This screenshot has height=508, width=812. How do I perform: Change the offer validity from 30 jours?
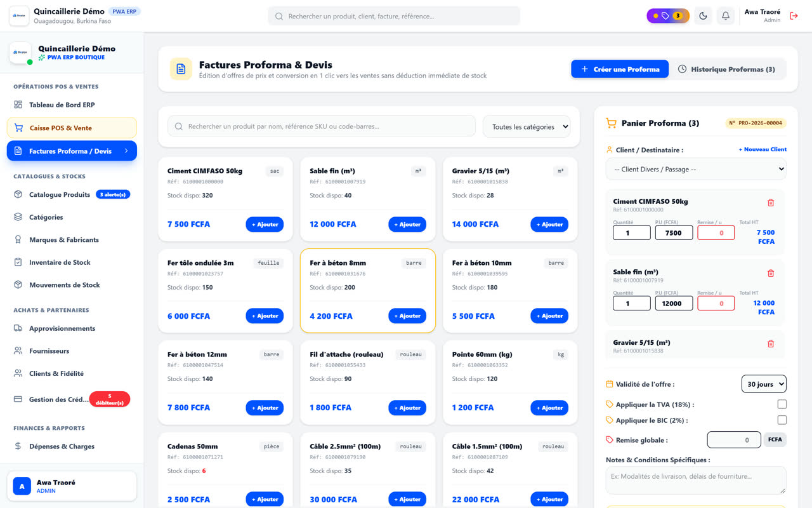click(x=764, y=384)
